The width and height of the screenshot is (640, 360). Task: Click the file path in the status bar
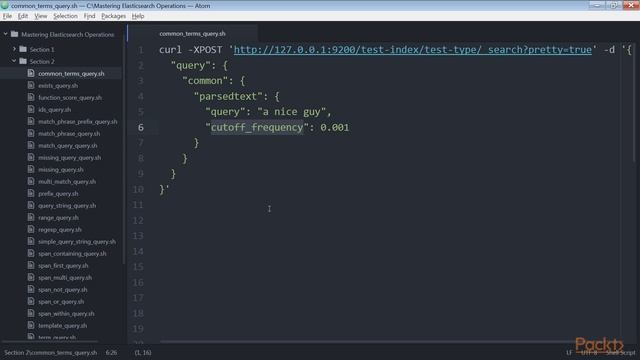point(51,352)
